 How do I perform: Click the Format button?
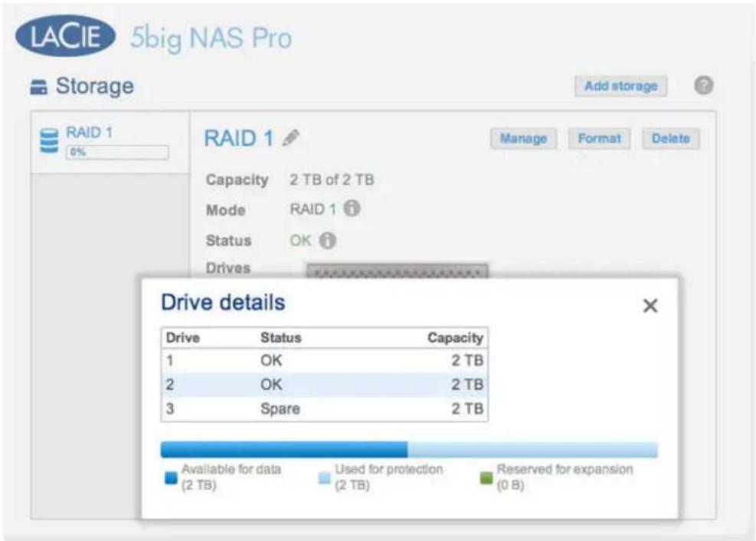[599, 139]
